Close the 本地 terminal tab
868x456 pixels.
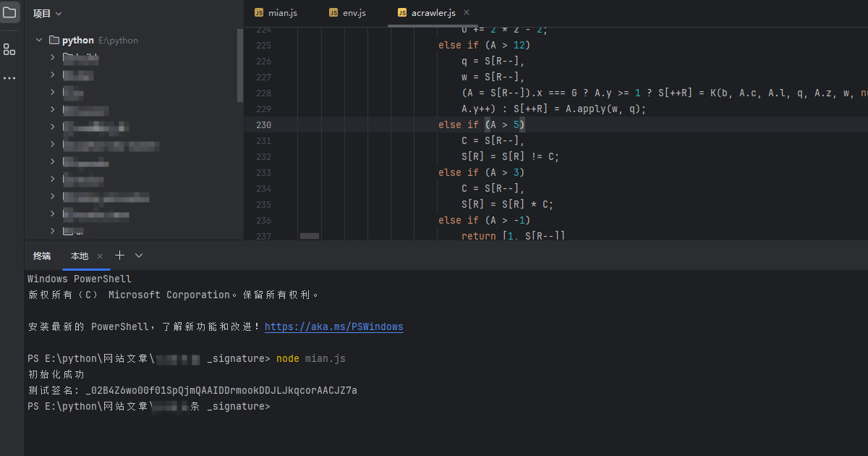click(100, 256)
